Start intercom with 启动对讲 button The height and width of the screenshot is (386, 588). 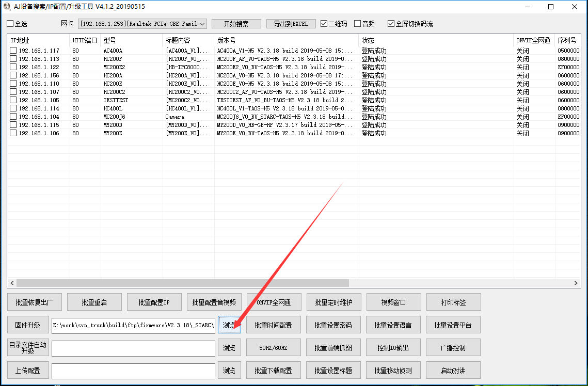[453, 370]
